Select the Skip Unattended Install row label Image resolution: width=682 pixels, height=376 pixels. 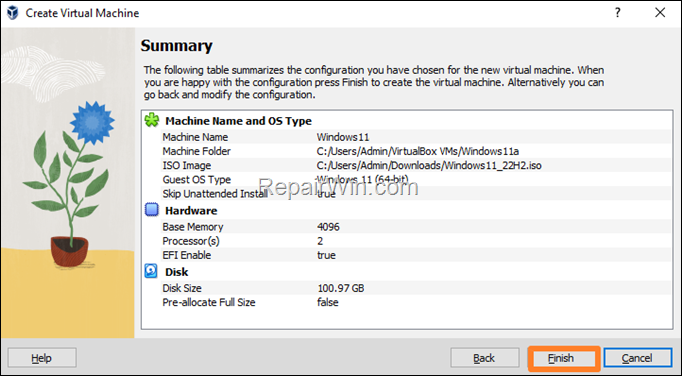[x=215, y=193]
